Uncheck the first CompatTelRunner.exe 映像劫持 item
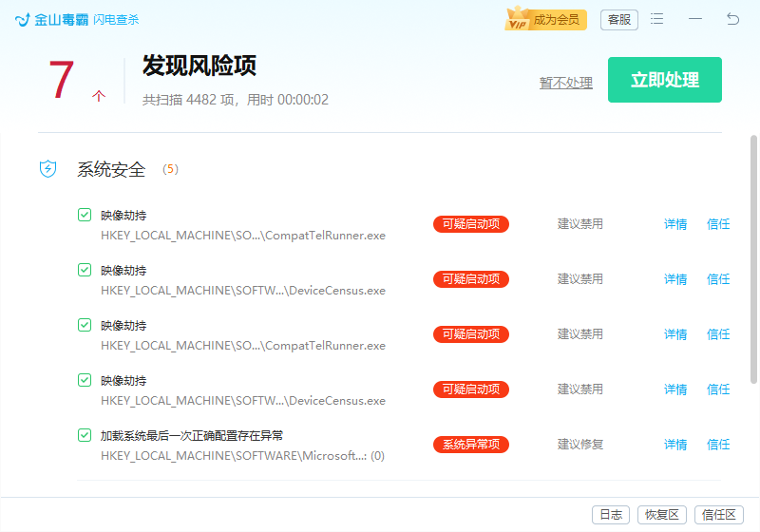Screen dimensions: 760x532 pyautogui.click(x=85, y=215)
